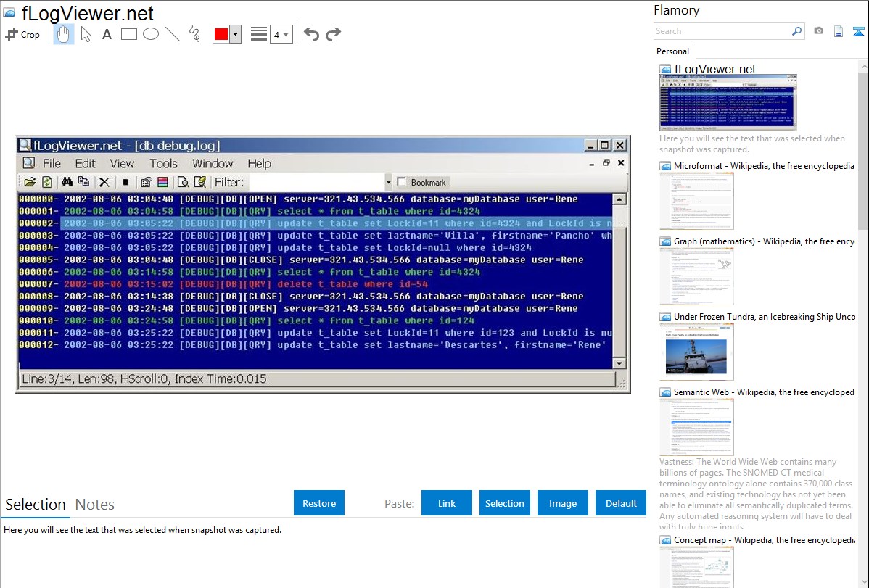Open the Tools menu in fLogViewer
The width and height of the screenshot is (869, 588).
click(x=163, y=163)
